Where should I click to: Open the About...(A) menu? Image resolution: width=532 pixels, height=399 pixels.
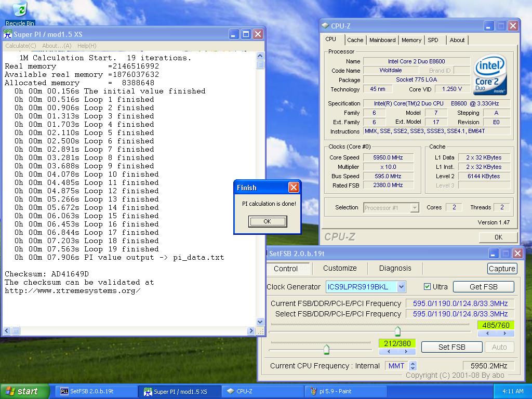57,46
